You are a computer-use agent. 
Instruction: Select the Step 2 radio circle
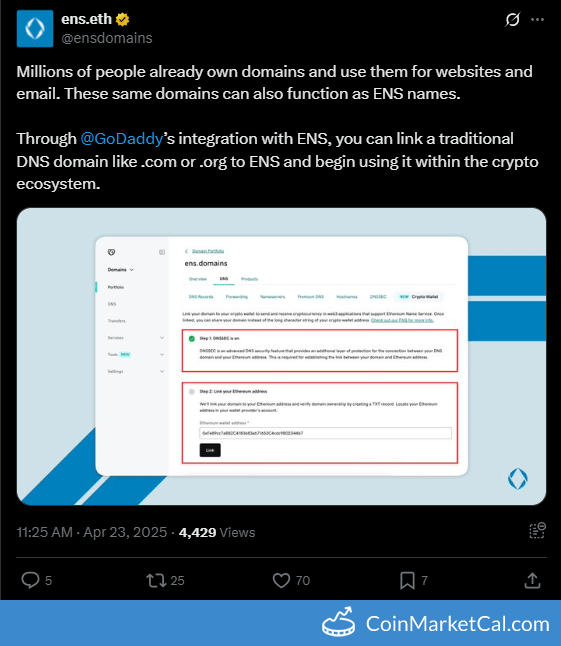click(x=192, y=391)
